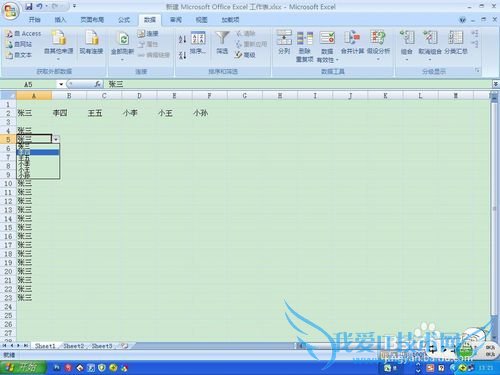Screen dimensions: 500x375
Task: Click the Windows 开始 Start button
Action: (23, 368)
